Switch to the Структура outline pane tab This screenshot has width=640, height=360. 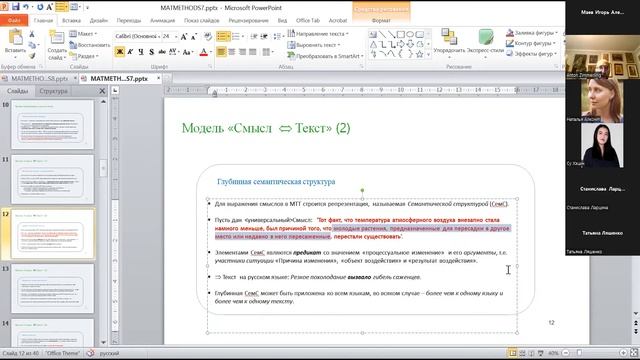pyautogui.click(x=53, y=91)
